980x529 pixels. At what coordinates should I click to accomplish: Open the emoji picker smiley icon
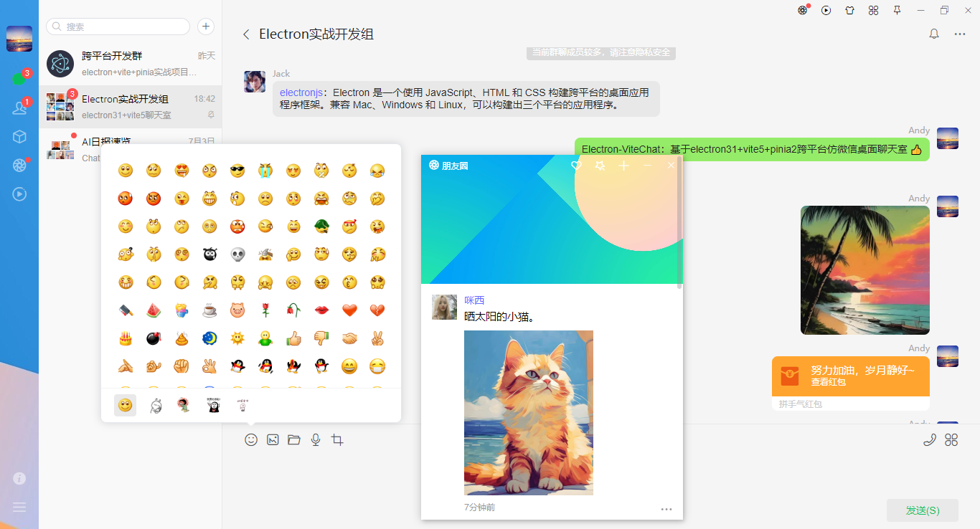tap(250, 439)
